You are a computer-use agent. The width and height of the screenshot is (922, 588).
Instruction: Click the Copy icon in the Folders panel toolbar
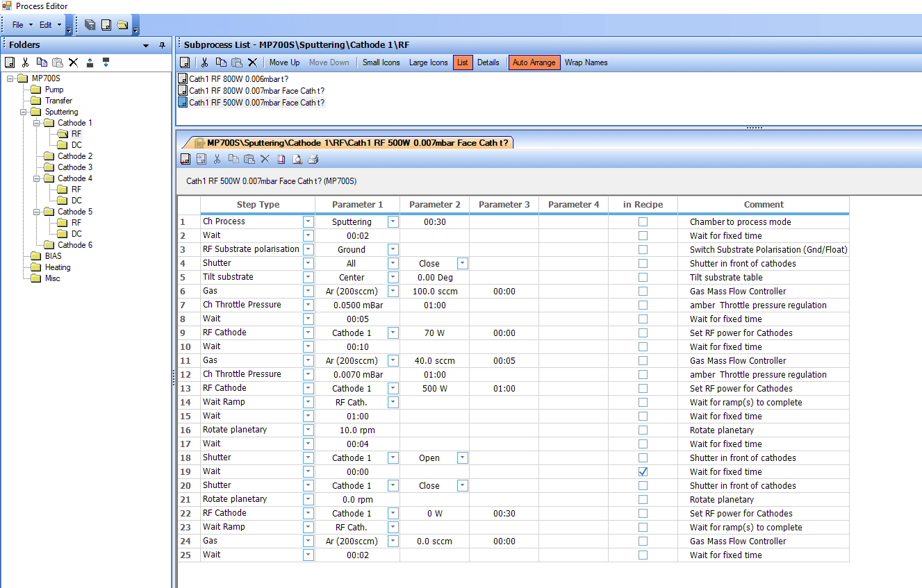(42, 62)
